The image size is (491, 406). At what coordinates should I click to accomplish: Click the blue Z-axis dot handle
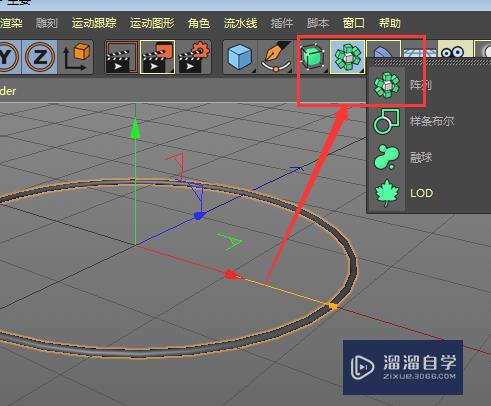pyautogui.click(x=199, y=216)
